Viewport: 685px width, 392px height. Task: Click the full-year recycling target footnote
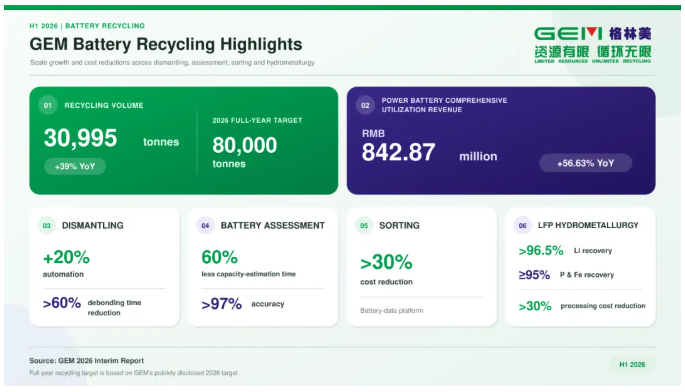click(x=134, y=373)
